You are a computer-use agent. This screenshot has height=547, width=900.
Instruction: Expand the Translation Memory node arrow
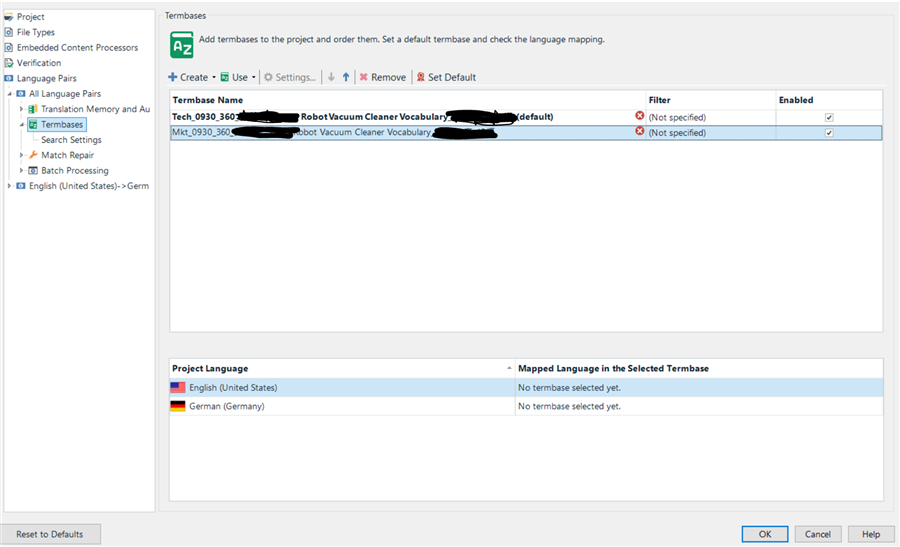[x=21, y=109]
